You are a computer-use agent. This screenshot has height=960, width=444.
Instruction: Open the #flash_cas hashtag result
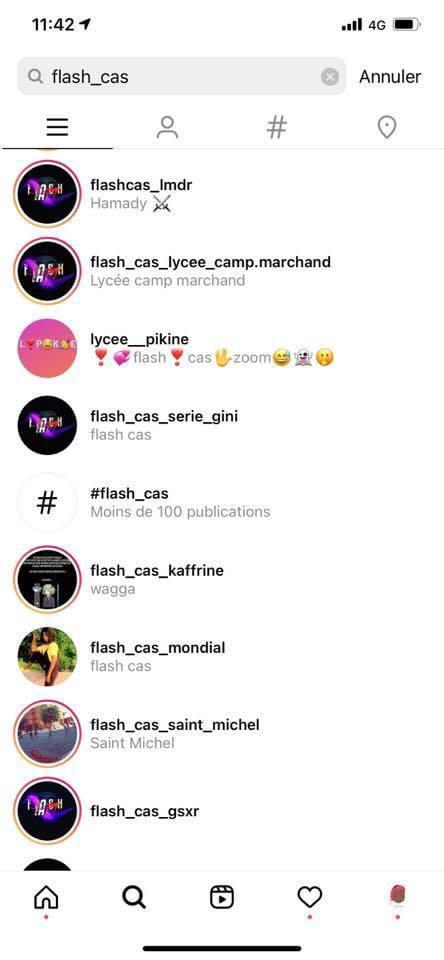(x=222, y=502)
